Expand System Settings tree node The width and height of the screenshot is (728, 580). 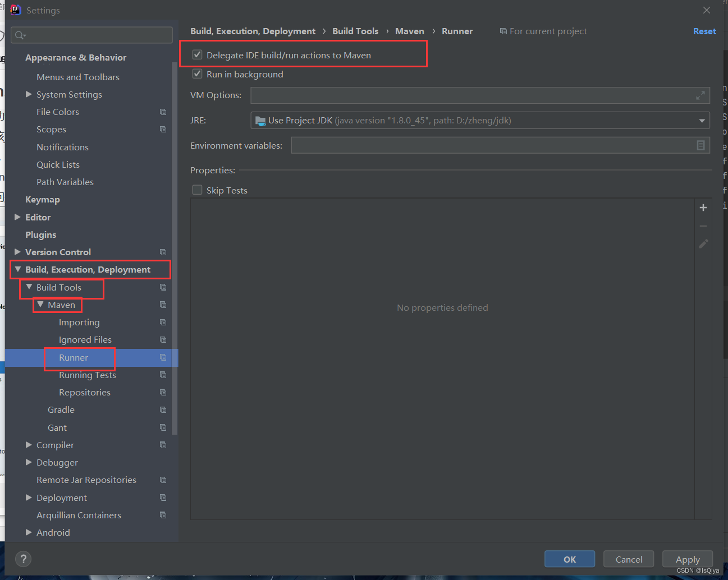pyautogui.click(x=29, y=94)
